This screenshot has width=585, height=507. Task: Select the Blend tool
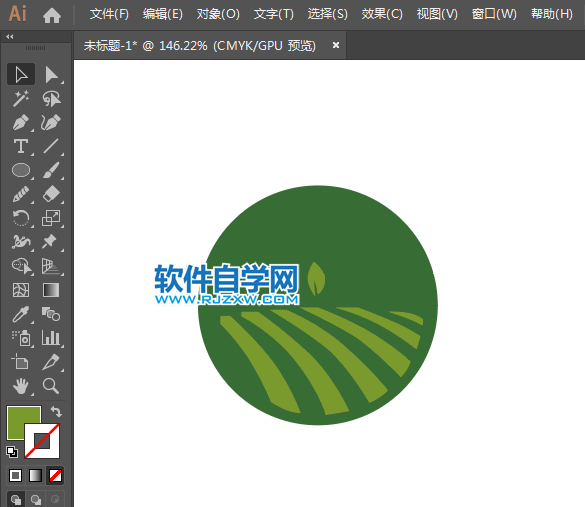click(x=51, y=314)
